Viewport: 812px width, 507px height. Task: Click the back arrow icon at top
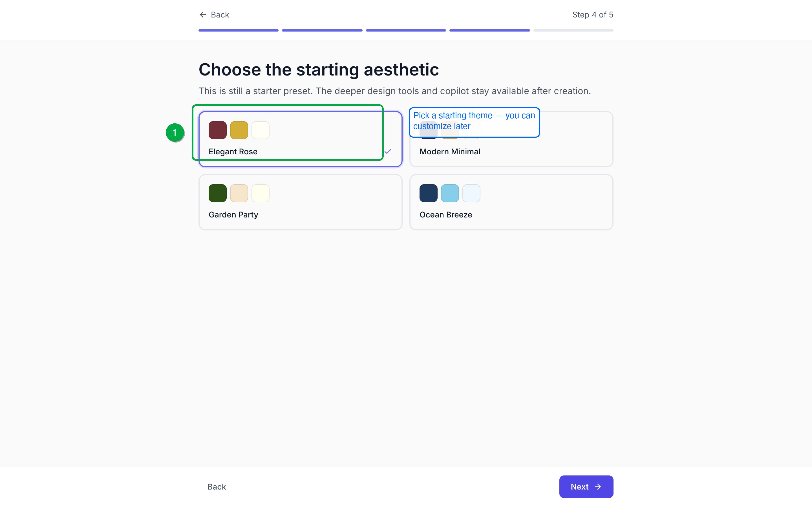[203, 15]
